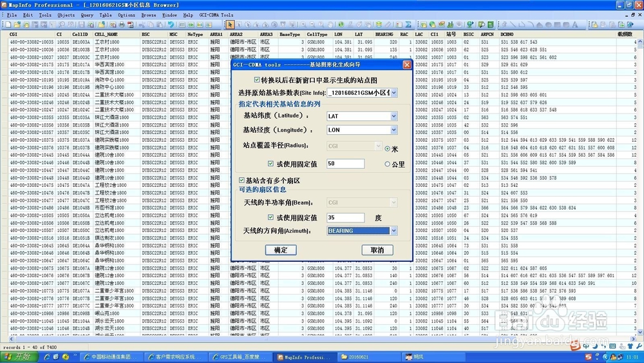Open the Tools menu

point(45,15)
